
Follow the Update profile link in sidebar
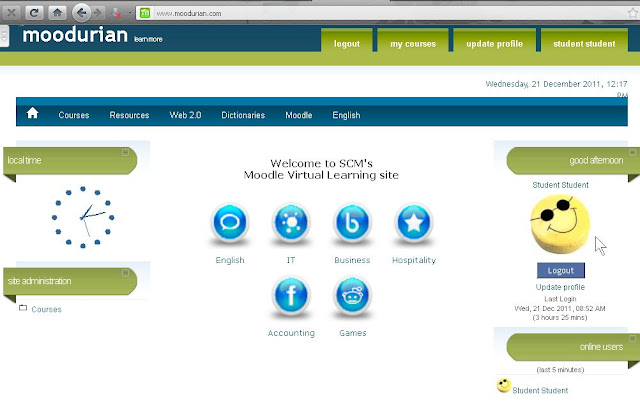(x=560, y=287)
